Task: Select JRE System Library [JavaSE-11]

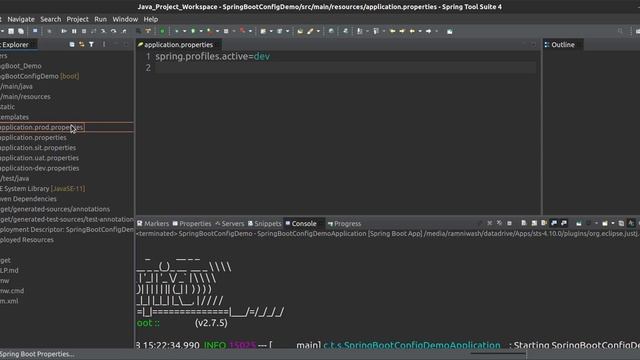Action: [42, 189]
